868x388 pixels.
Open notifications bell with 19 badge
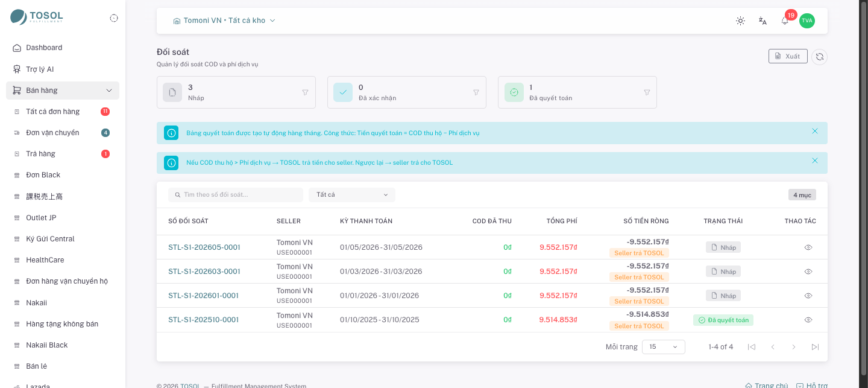pyautogui.click(x=785, y=21)
